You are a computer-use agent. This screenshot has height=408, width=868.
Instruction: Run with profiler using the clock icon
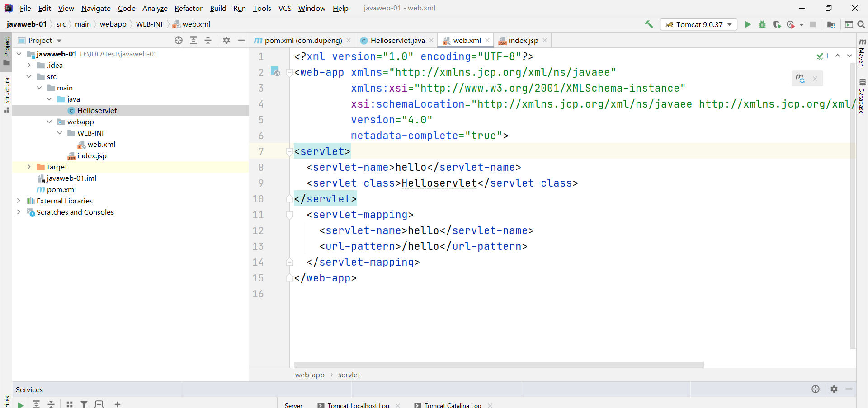pyautogui.click(x=791, y=24)
